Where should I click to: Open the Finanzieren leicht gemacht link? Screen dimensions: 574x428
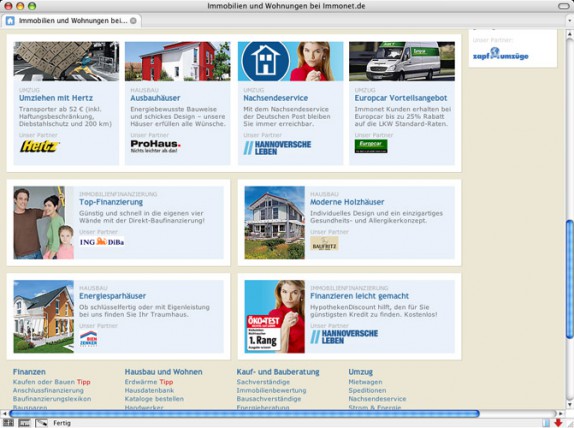tap(359, 296)
